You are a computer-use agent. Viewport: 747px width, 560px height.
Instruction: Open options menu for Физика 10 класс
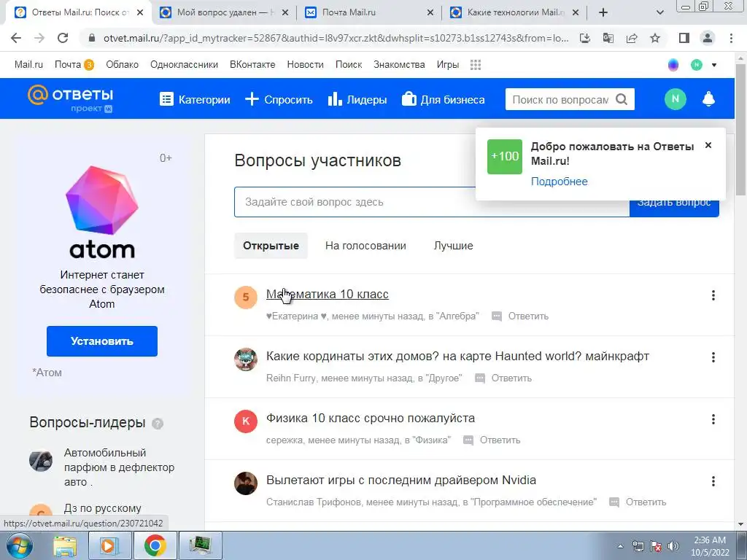click(713, 419)
